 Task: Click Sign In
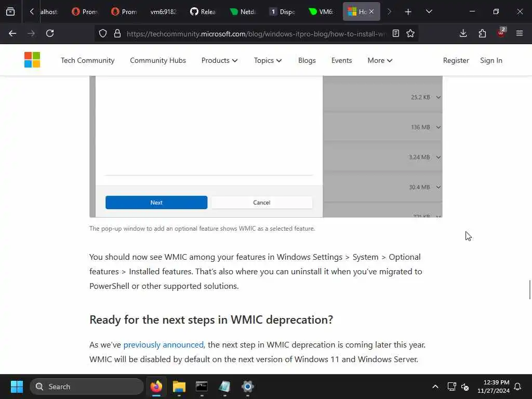(x=491, y=60)
